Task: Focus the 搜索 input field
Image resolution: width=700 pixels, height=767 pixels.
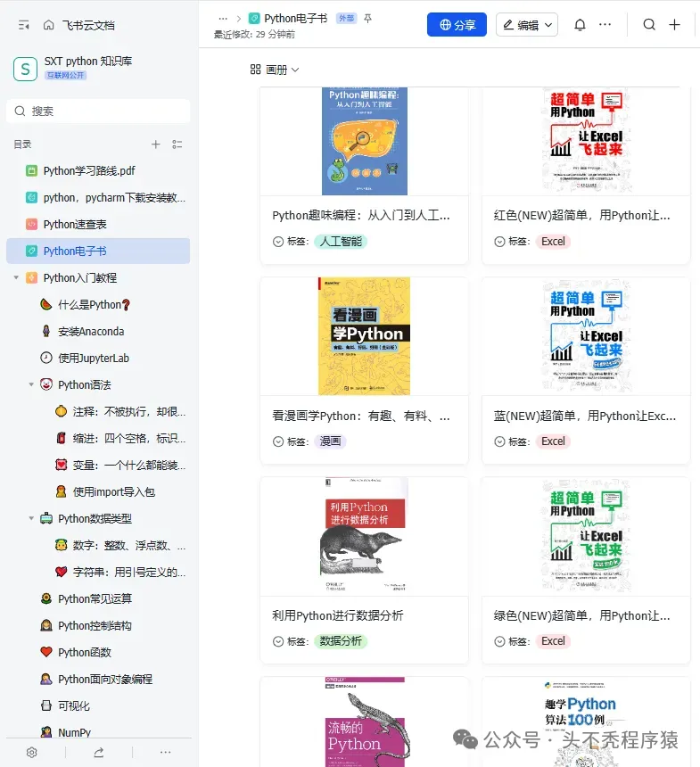Action: [98, 111]
